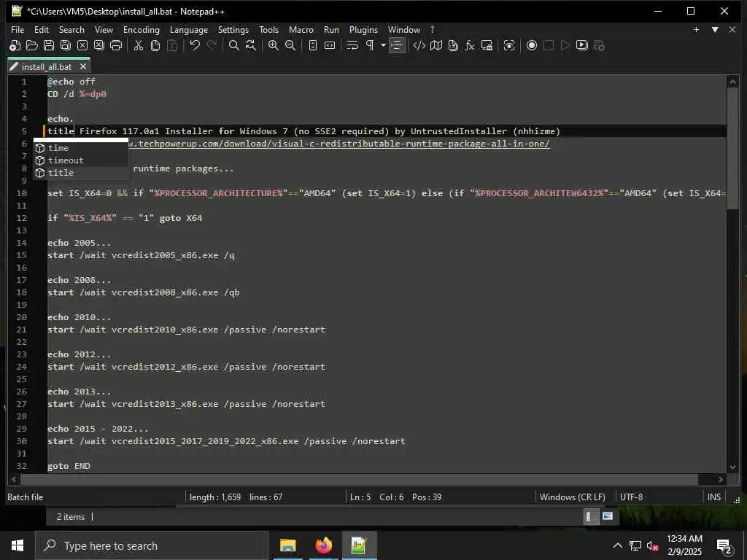Toggle INS insert mode indicator

click(x=714, y=497)
